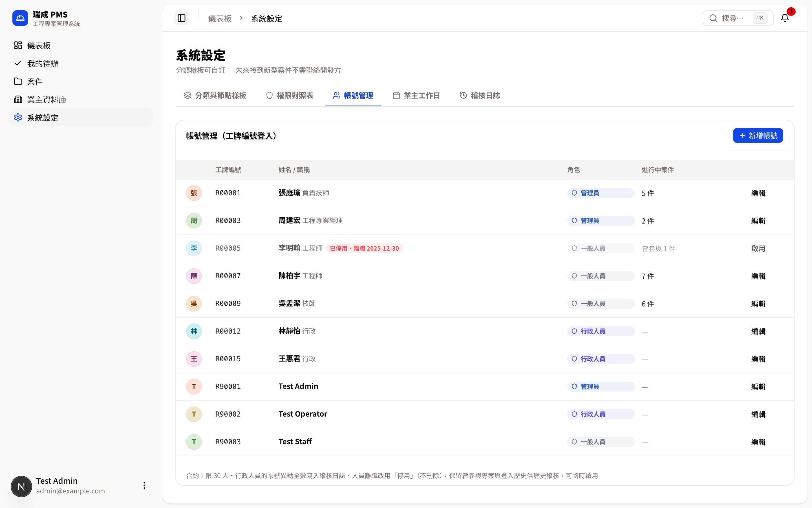The width and height of the screenshot is (812, 508).
Task: Click 吳 avatar in R00009 row
Action: 194,304
